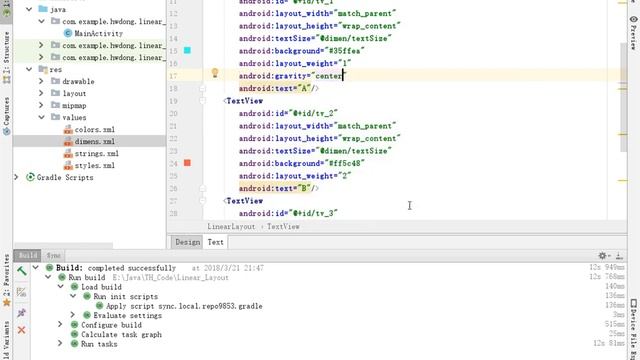
Task: Expand the layout folder
Action: [x=41, y=93]
